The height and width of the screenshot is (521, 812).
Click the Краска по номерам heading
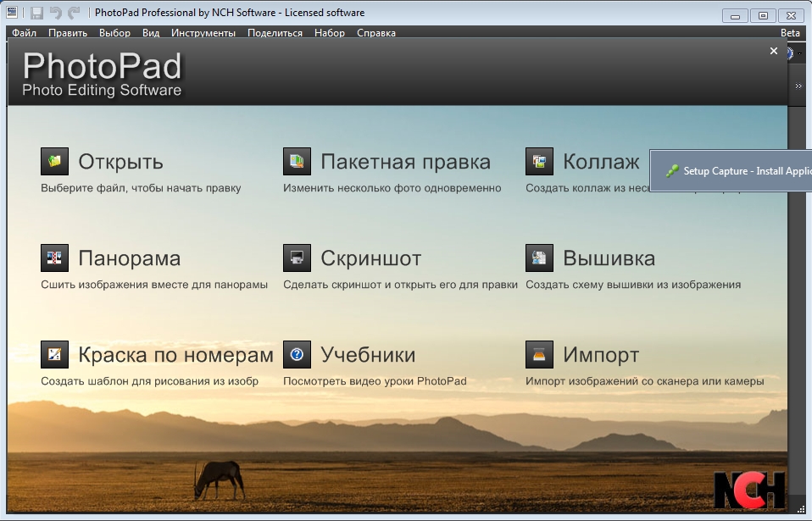pyautogui.click(x=175, y=355)
